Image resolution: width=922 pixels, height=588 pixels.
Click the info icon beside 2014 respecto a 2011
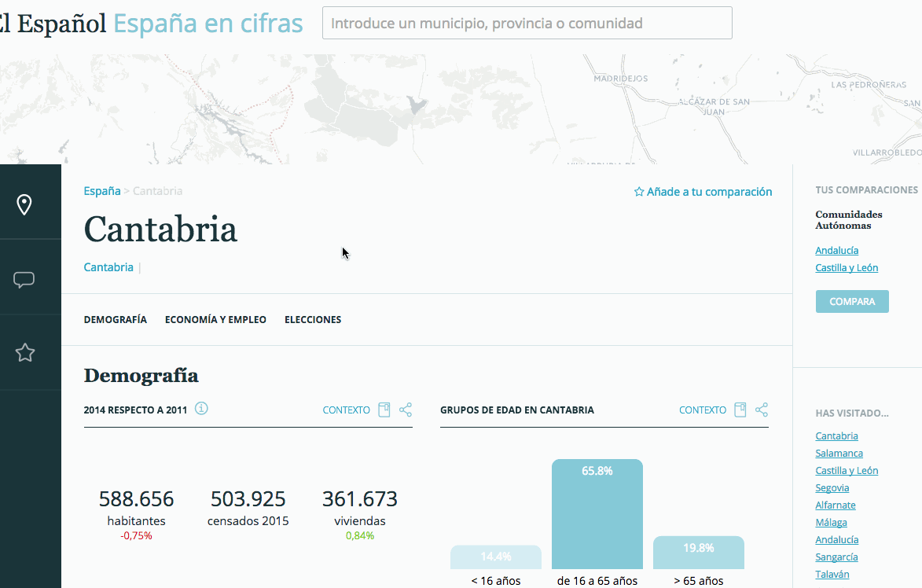point(201,408)
